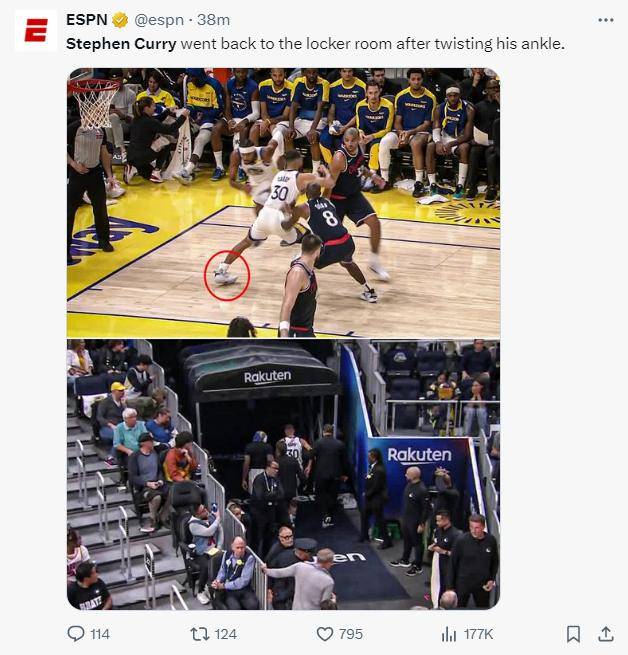Click the 114 replies count
Image resolution: width=628 pixels, height=655 pixels.
pos(100,634)
